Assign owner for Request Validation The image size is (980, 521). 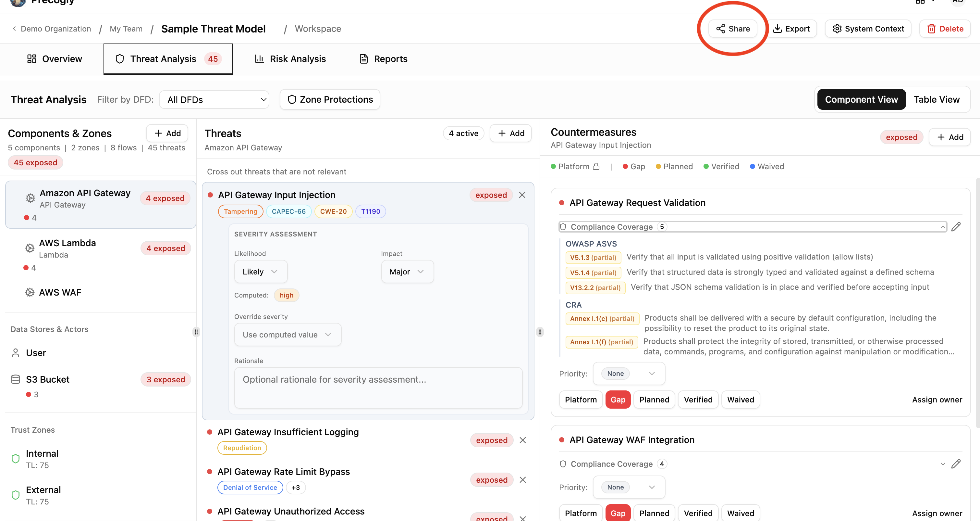pyautogui.click(x=937, y=400)
